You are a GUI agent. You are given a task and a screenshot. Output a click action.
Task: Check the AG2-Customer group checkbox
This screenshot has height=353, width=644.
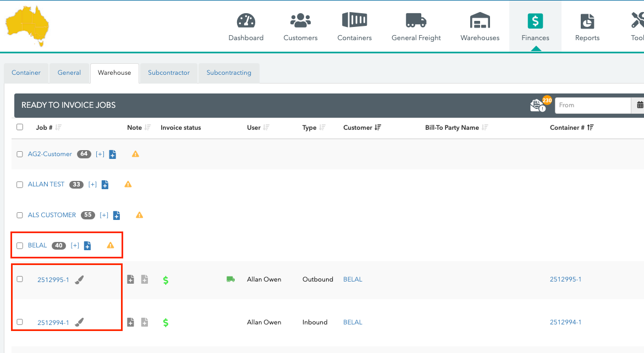click(20, 155)
